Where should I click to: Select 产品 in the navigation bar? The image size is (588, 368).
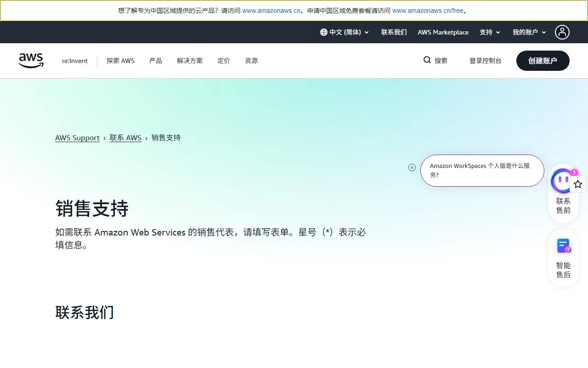[x=156, y=60]
